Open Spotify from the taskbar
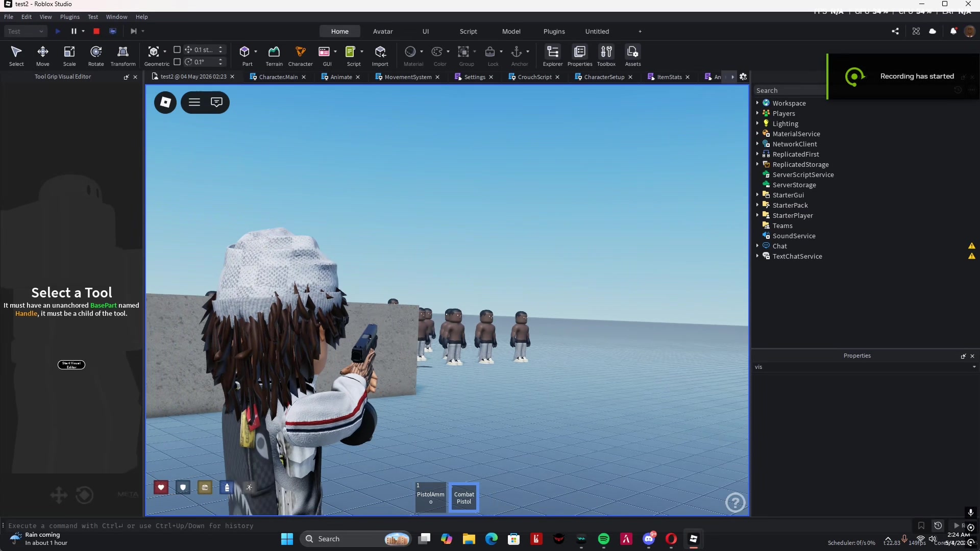 pos(604,539)
